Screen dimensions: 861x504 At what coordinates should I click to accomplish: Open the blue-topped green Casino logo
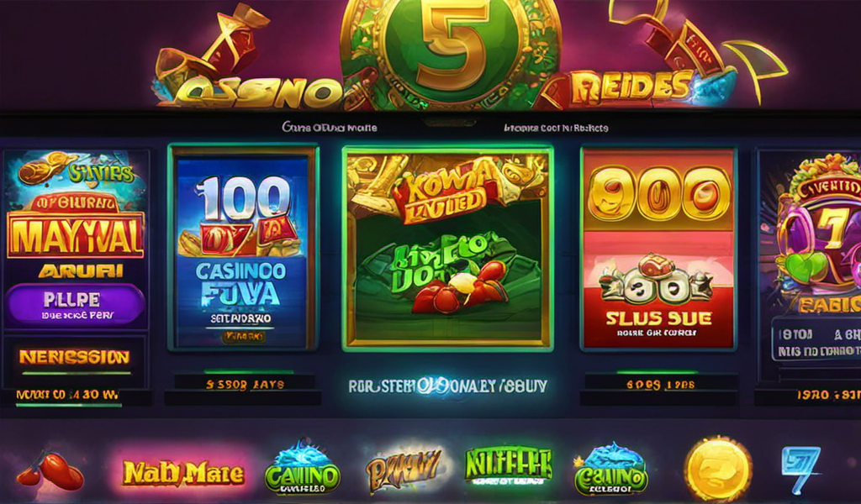coord(303,467)
